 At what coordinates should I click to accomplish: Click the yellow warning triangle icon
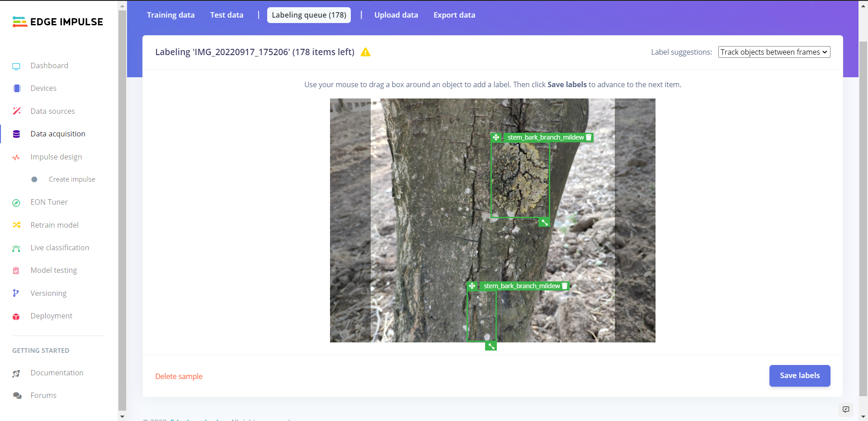365,52
